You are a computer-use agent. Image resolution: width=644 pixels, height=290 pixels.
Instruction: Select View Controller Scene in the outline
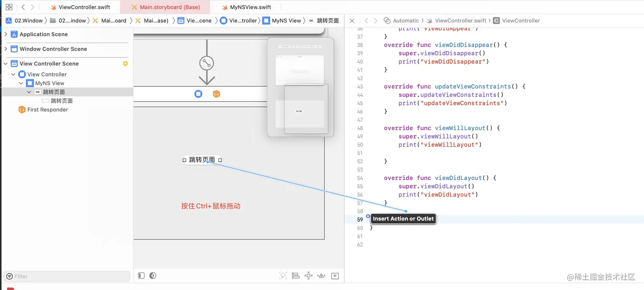point(49,63)
